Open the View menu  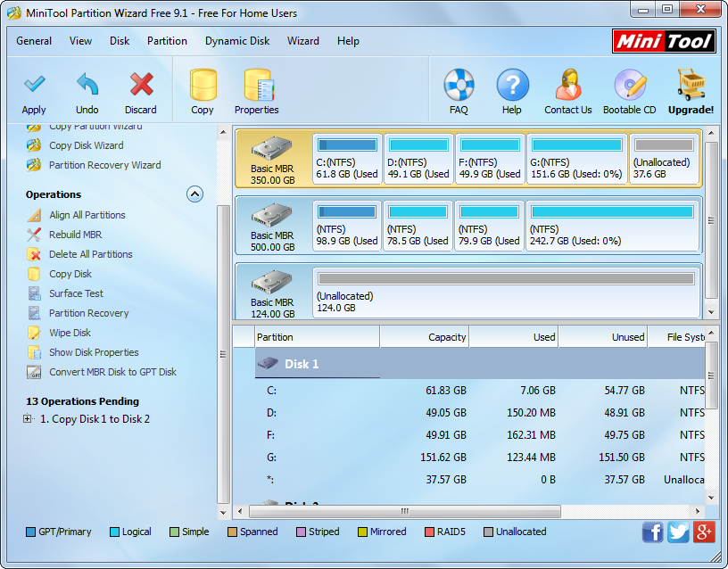pos(81,41)
